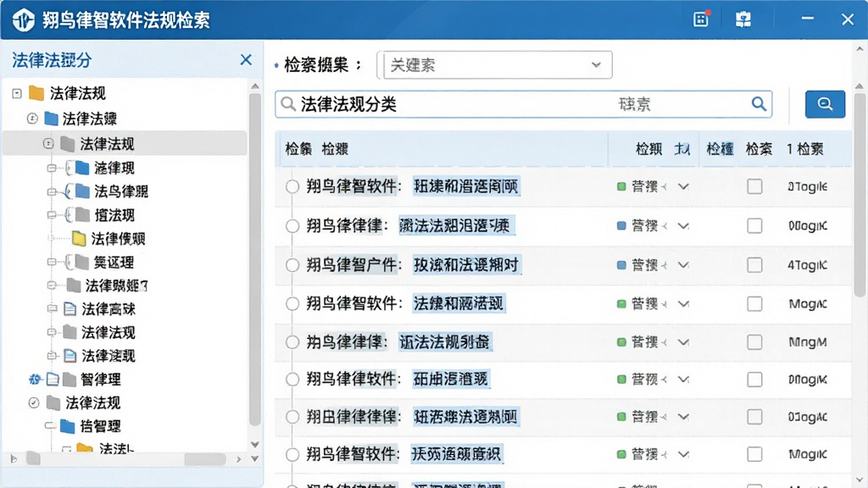Viewport: 868px width, 488px height.
Task: Click the 1 检索 column header
Action: [805, 149]
